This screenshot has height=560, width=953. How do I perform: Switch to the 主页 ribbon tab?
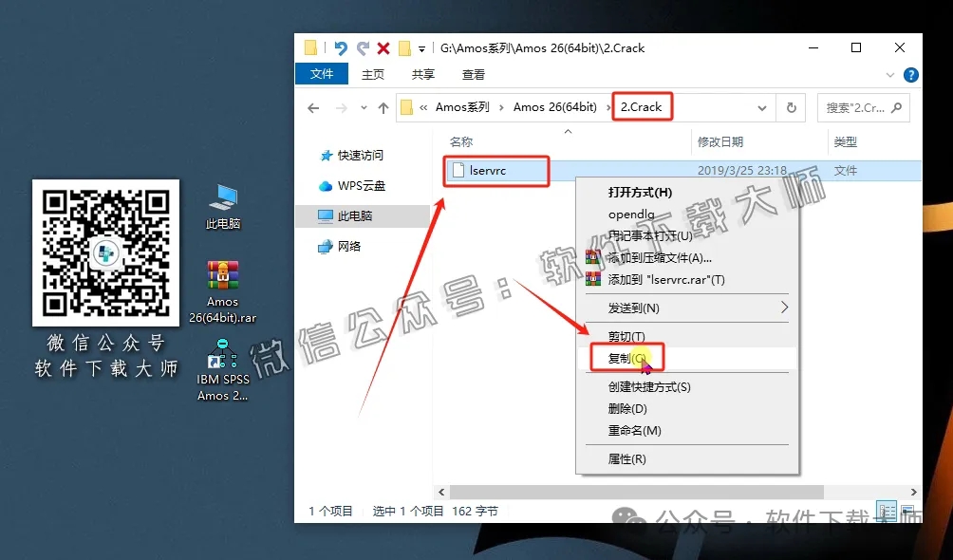click(374, 73)
